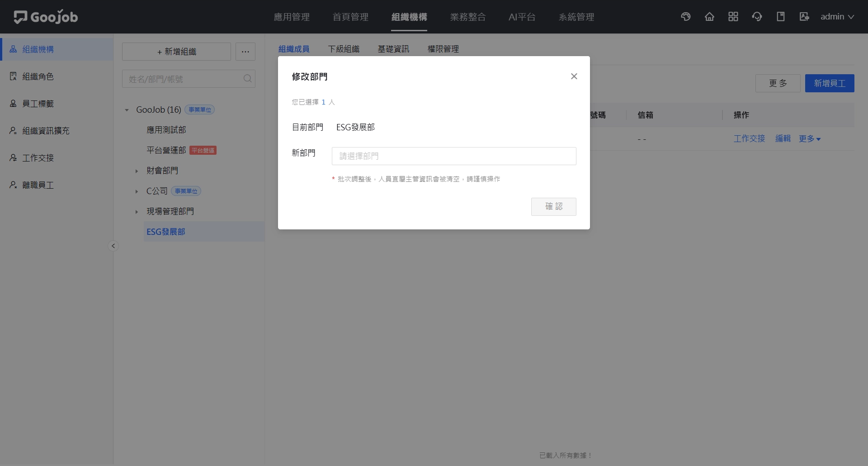Open the 系統管理 top menu
This screenshot has height=466, width=868.
pyautogui.click(x=576, y=17)
